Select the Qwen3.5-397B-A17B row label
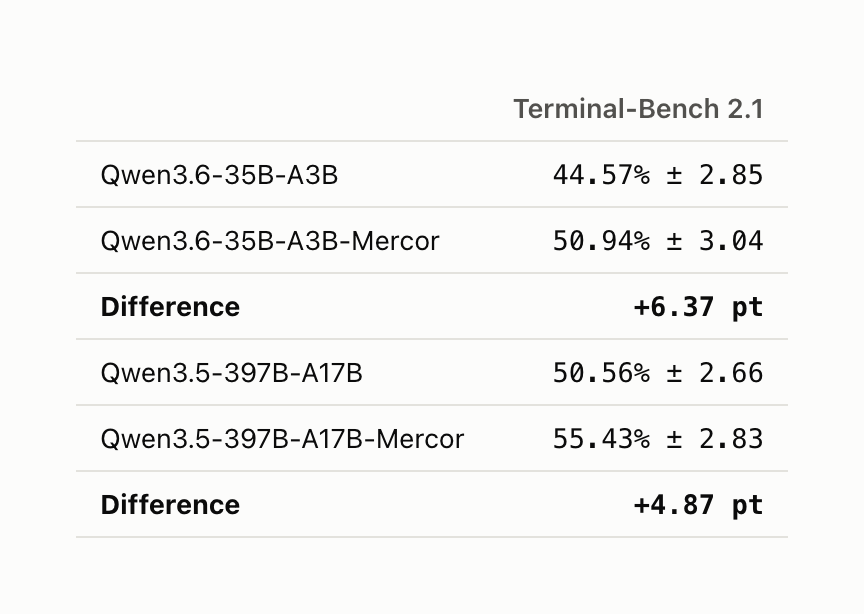 (231, 373)
